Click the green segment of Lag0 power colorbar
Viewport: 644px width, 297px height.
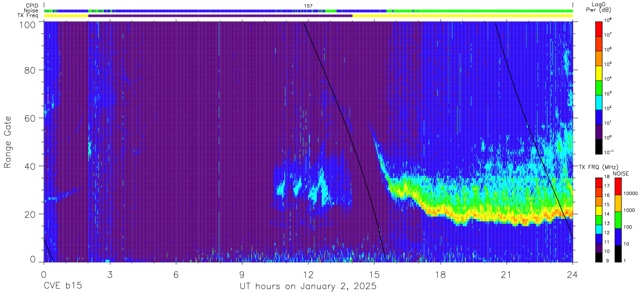point(599,87)
